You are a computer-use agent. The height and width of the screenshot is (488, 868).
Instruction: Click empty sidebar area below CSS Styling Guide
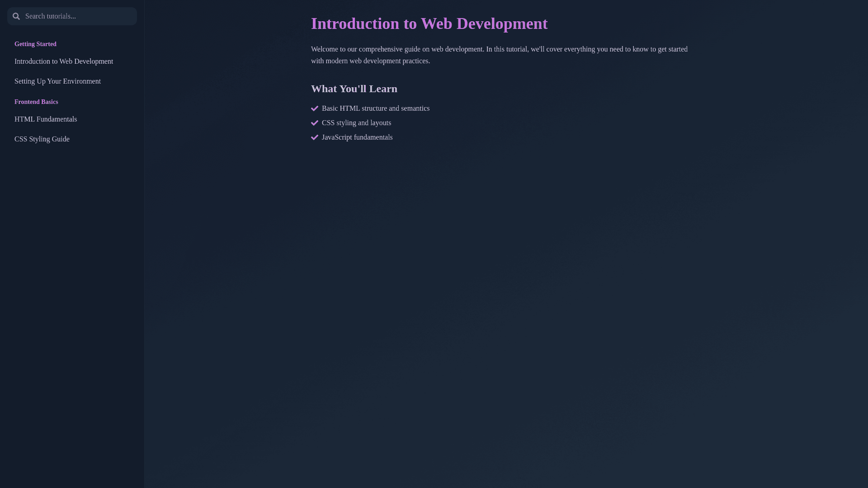click(72, 294)
